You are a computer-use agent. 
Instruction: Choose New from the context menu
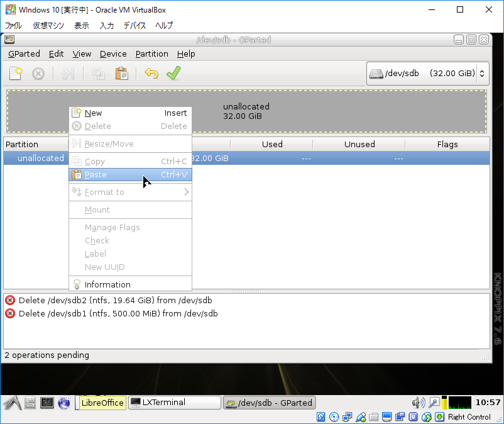130,113
